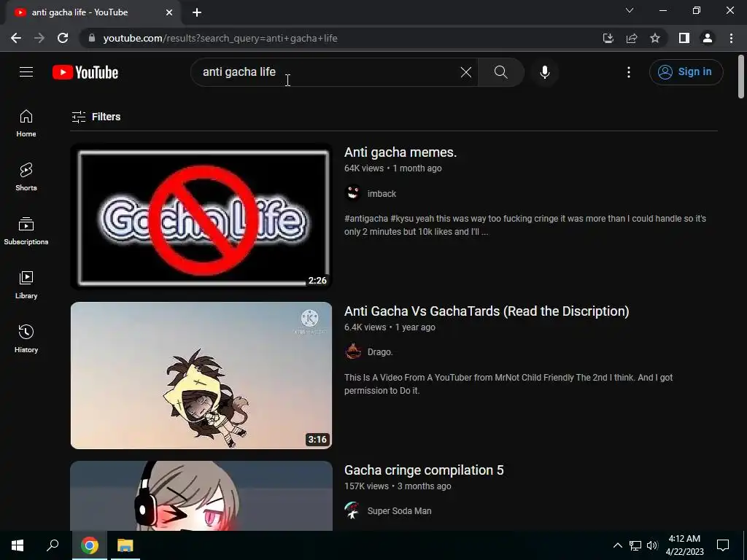Click the address bar URL

pos(220,38)
